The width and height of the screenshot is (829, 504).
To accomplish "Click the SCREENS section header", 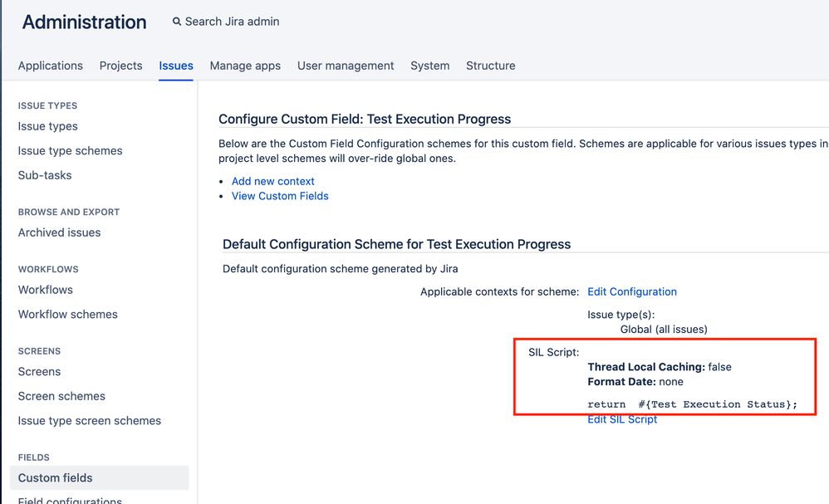I will click(x=39, y=351).
